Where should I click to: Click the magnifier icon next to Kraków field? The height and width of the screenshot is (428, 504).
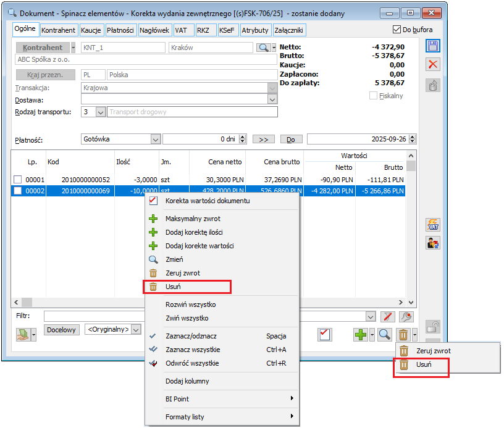[x=263, y=48]
